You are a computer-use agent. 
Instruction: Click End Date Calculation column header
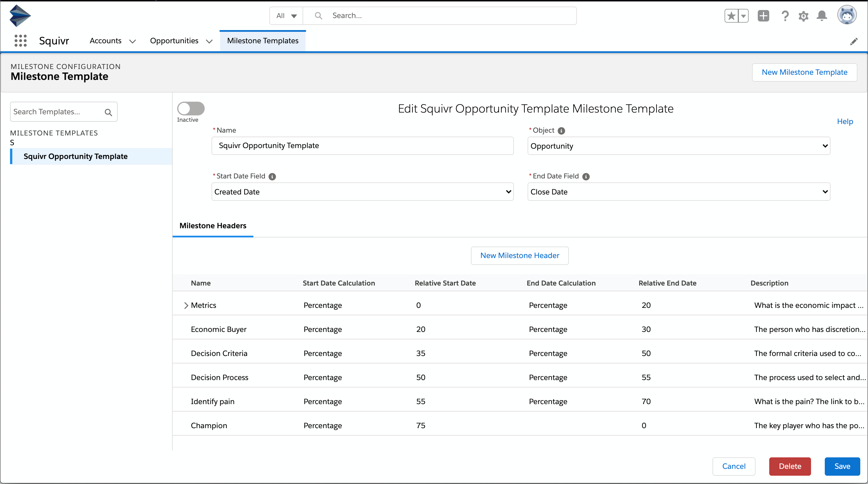tap(561, 283)
